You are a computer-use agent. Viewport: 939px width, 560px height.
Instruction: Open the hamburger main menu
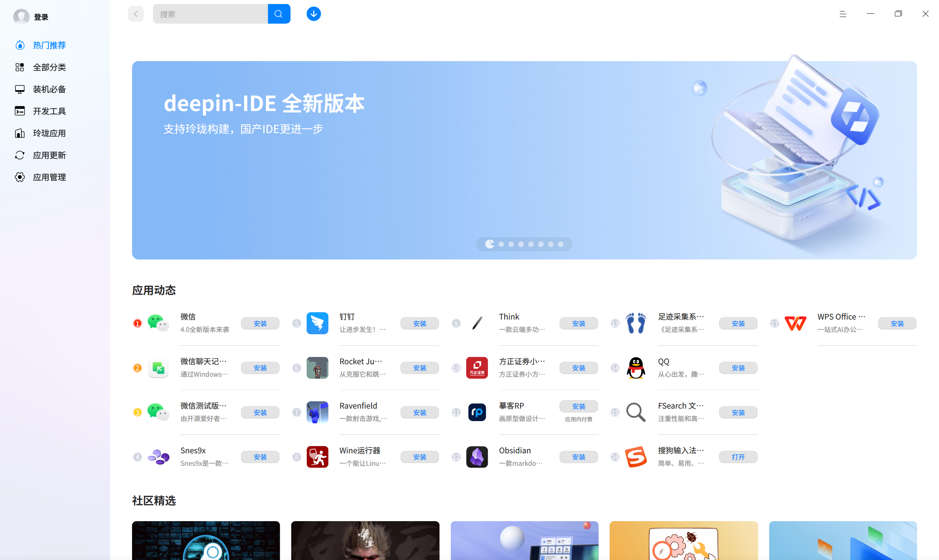point(843,14)
